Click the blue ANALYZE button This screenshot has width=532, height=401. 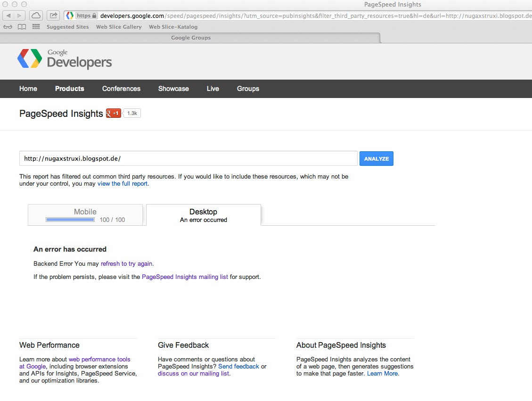(376, 158)
